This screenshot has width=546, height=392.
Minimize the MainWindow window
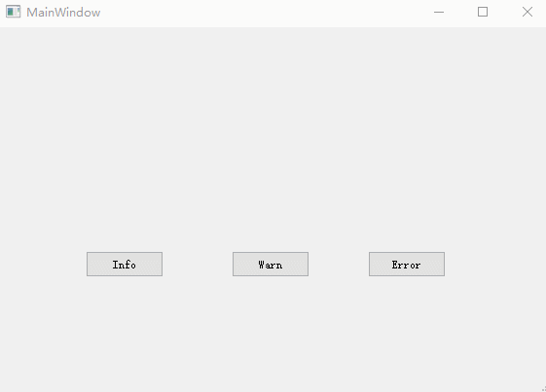point(439,13)
